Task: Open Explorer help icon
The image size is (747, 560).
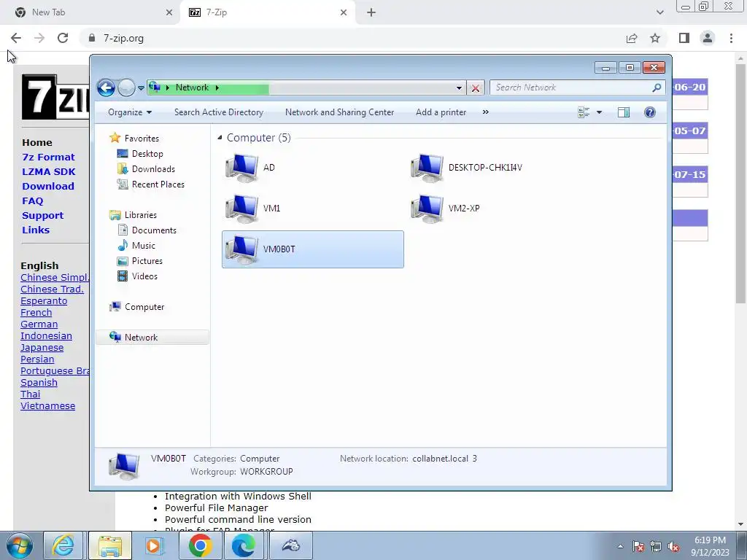Action: [650, 112]
